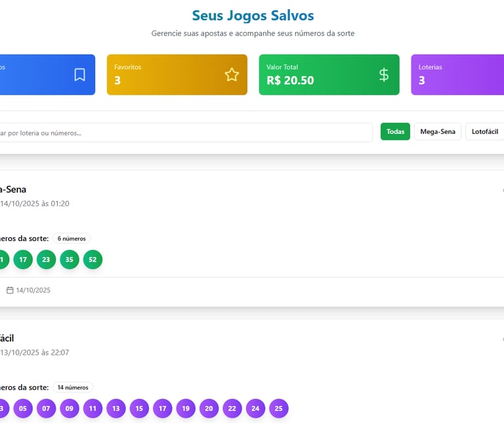Filter games by Mega-Sena
Viewport: 504px width, 423px height.
pyautogui.click(x=438, y=132)
